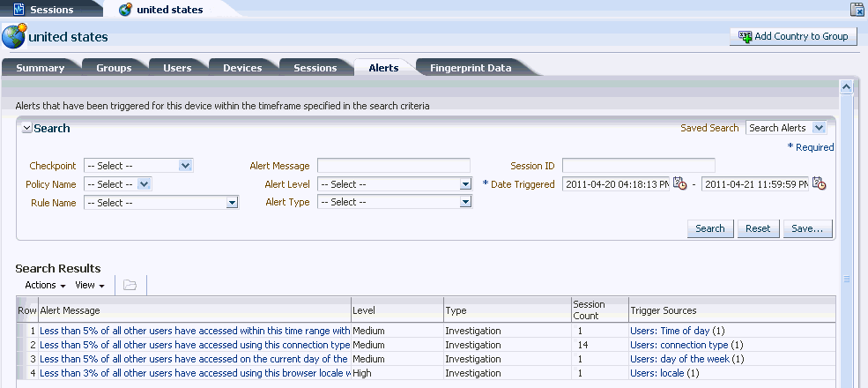Image resolution: width=868 pixels, height=388 pixels.
Task: Open Users: locale trigger source
Action: click(x=657, y=373)
